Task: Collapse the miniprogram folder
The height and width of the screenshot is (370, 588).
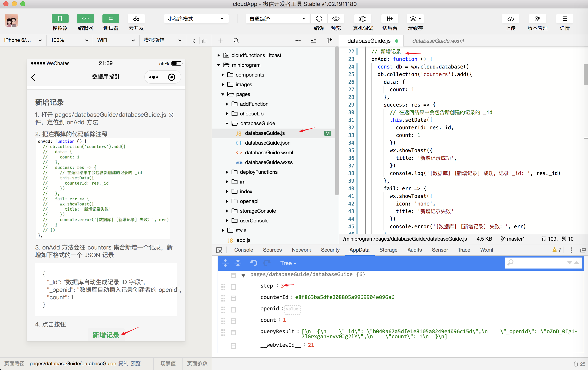Action: click(x=219, y=65)
